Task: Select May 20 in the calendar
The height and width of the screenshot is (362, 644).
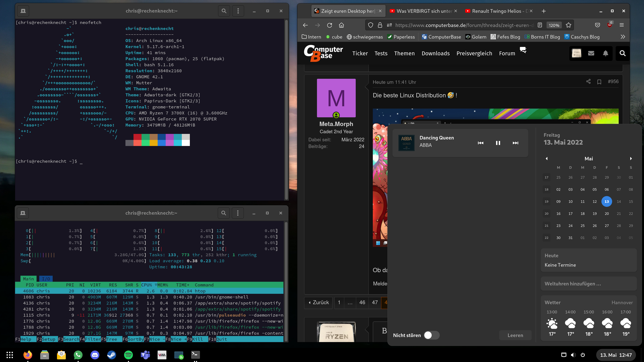Action: point(606,214)
